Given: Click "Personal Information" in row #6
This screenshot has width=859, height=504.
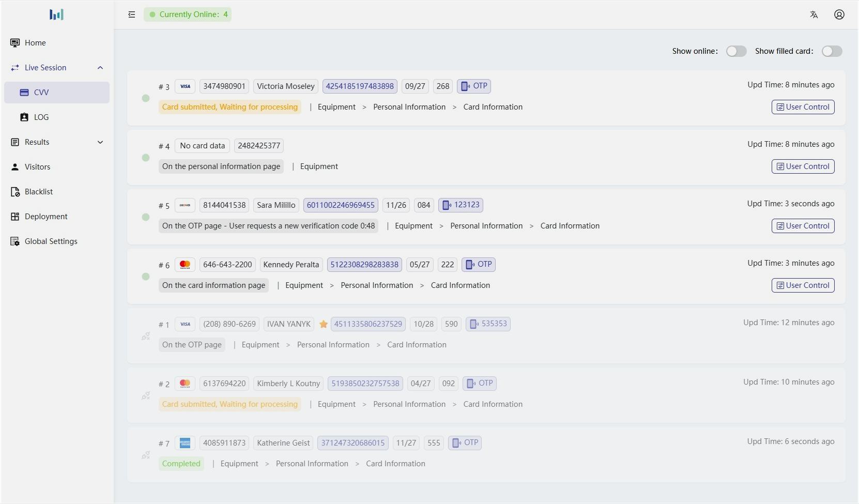Looking at the screenshot, I should [x=377, y=285].
